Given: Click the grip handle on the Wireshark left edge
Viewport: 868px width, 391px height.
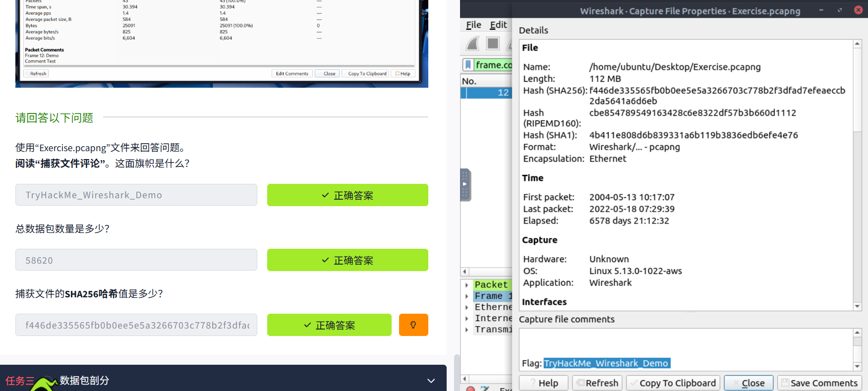Looking at the screenshot, I should pyautogui.click(x=465, y=184).
